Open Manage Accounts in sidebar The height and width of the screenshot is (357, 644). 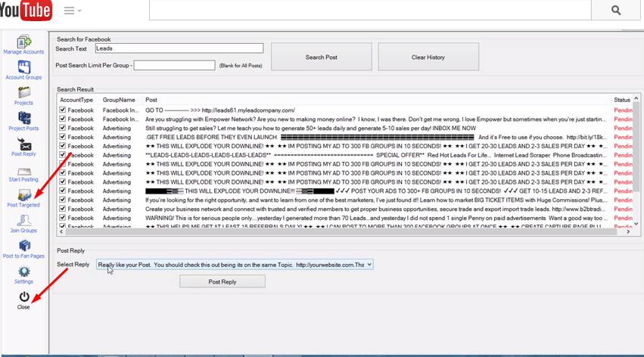(x=23, y=45)
